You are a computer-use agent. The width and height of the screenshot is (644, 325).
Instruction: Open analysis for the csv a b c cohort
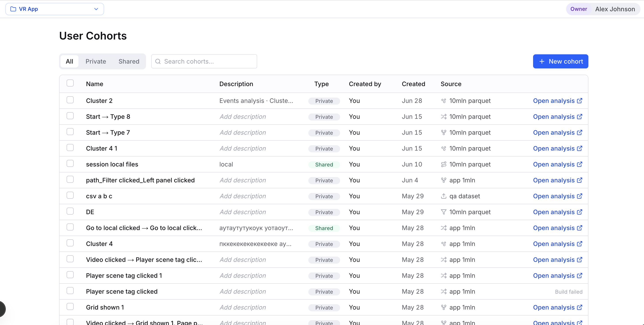click(x=558, y=196)
